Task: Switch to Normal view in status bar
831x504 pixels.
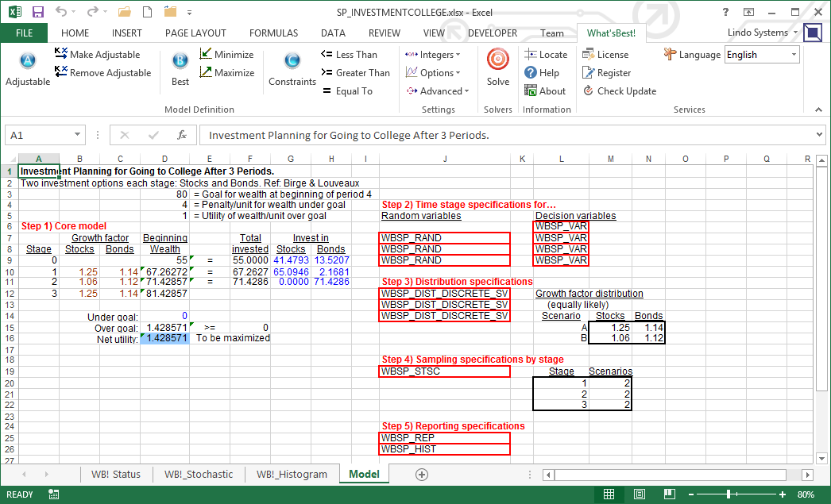Action: point(609,494)
